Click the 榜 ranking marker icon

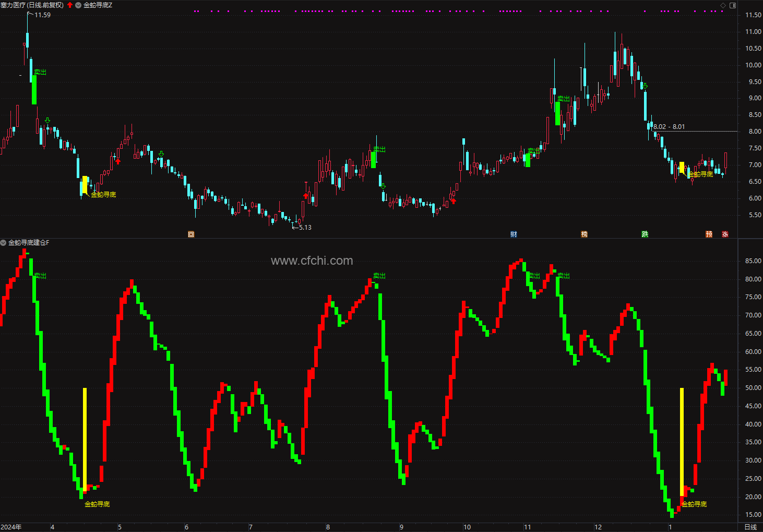point(584,234)
